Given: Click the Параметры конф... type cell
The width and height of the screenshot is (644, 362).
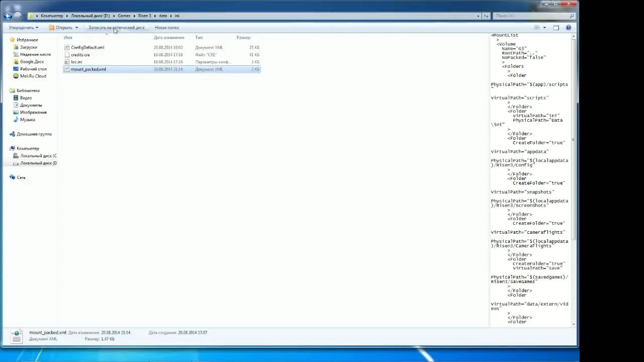Looking at the screenshot, I should [212, 62].
